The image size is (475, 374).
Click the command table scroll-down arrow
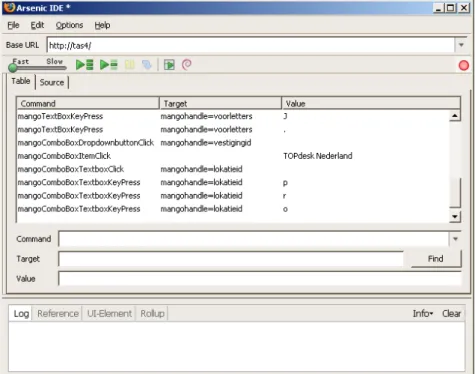click(455, 216)
